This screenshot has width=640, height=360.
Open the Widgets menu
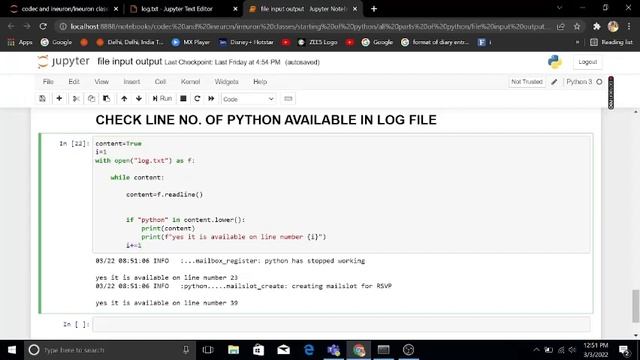[x=227, y=82]
